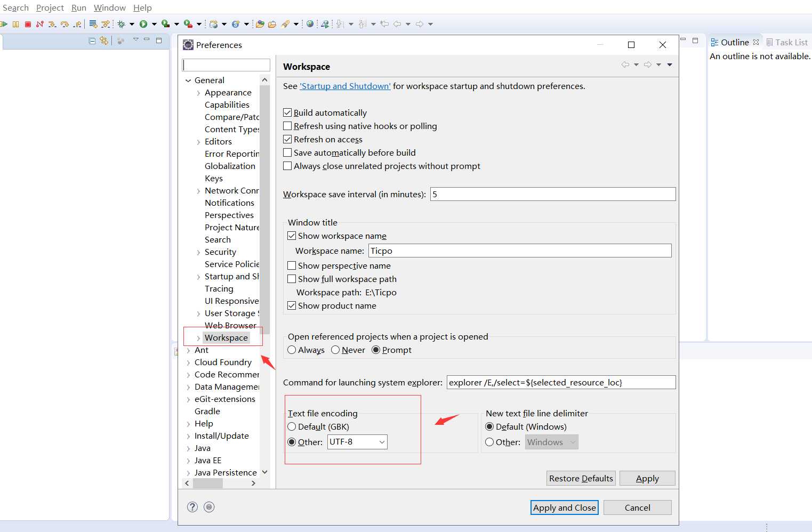Click the Drop to Frame toolbar icon

click(93, 24)
